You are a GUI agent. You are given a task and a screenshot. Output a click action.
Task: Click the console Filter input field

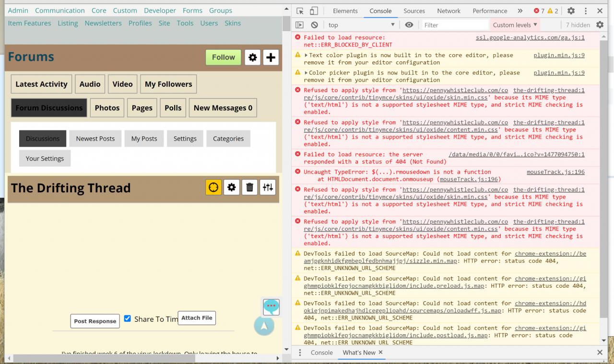(x=453, y=25)
